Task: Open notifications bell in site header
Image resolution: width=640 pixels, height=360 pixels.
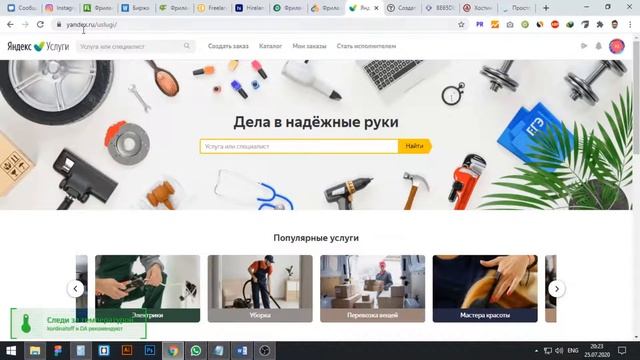Action: tap(598, 46)
